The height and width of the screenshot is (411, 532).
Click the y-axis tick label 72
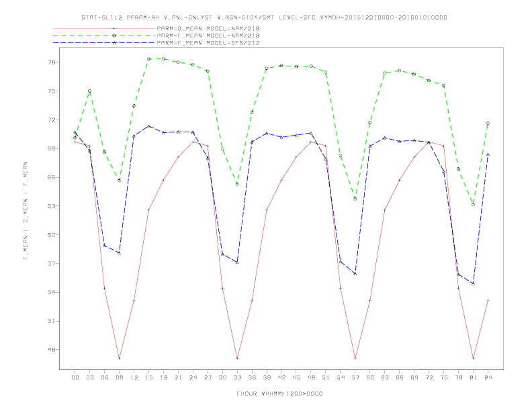click(x=52, y=120)
